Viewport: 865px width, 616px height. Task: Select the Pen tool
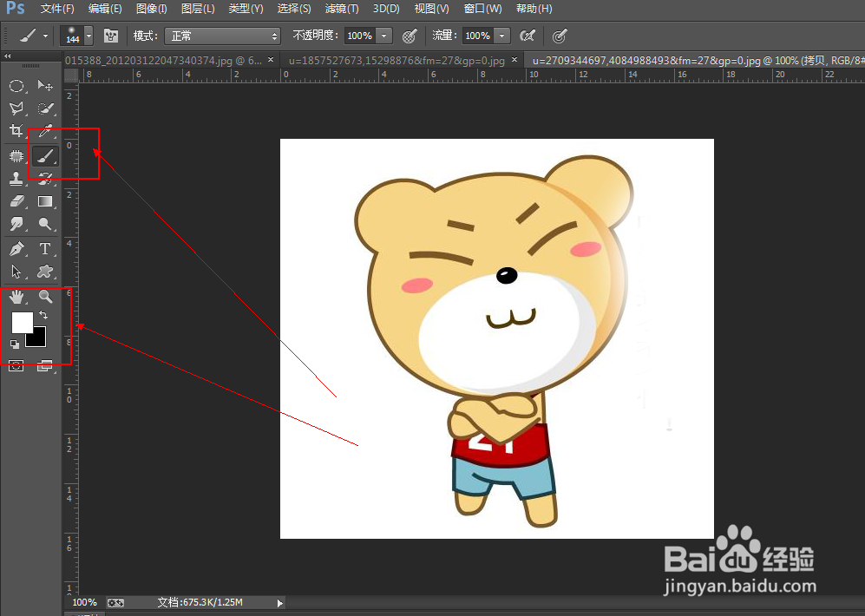[x=16, y=249]
